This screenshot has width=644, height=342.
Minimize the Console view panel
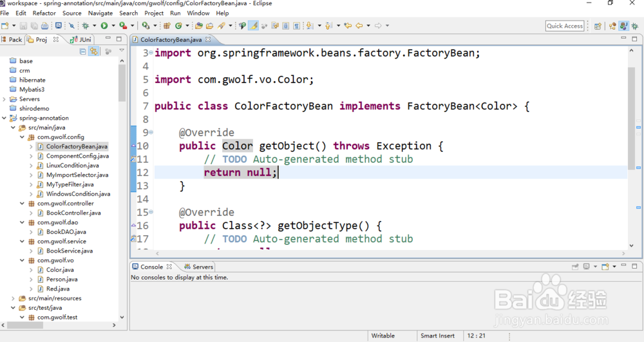[623, 265]
